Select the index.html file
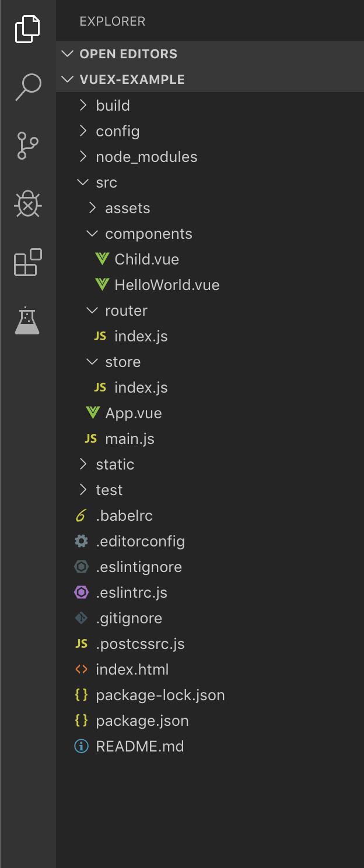The image size is (364, 868). pos(132,669)
